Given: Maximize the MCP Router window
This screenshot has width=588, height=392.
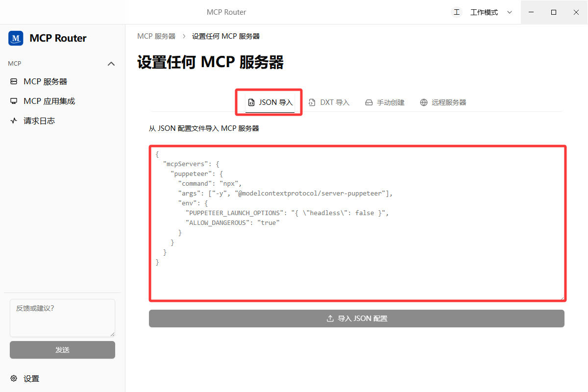Looking at the screenshot, I should pyautogui.click(x=554, y=12).
